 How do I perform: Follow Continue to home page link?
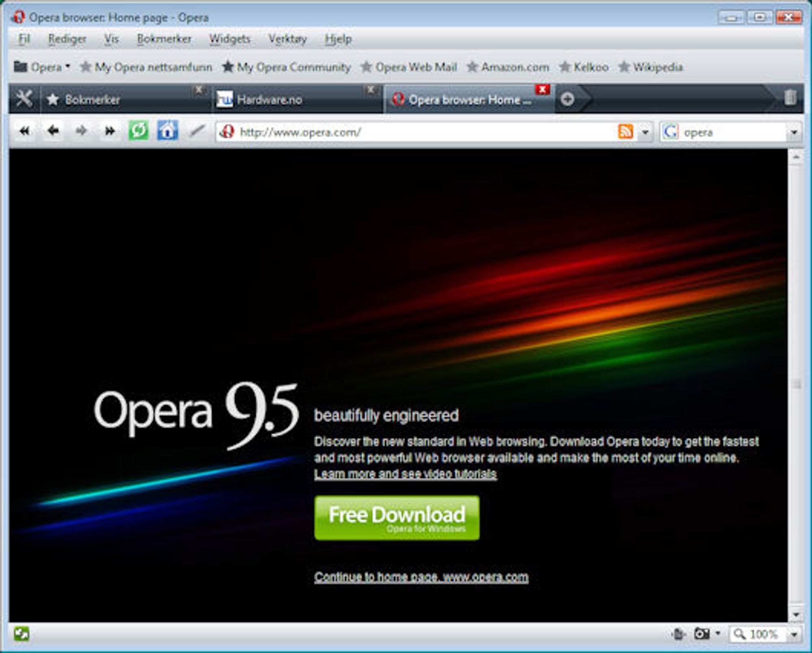click(421, 577)
